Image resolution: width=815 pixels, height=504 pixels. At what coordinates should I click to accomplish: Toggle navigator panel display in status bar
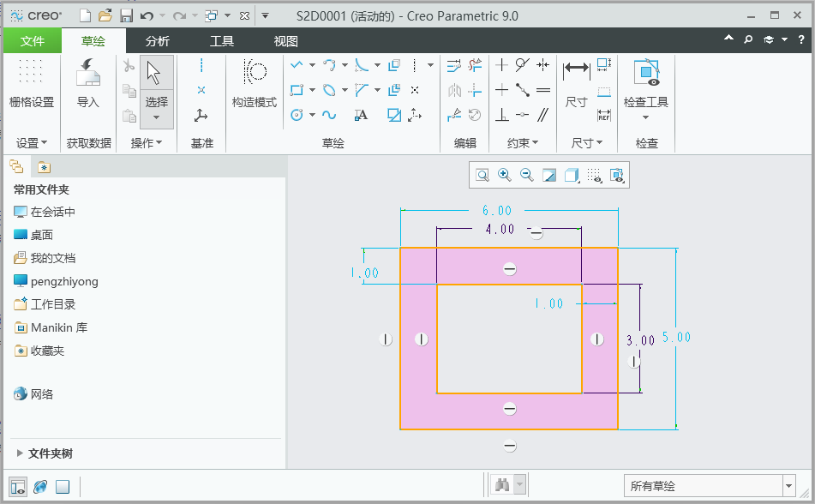18,487
